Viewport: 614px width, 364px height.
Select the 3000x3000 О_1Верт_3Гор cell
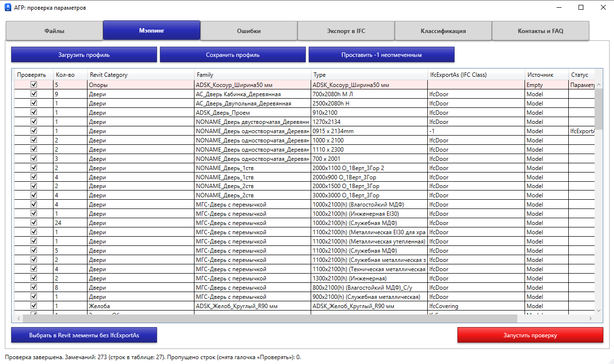pyautogui.click(x=369, y=195)
